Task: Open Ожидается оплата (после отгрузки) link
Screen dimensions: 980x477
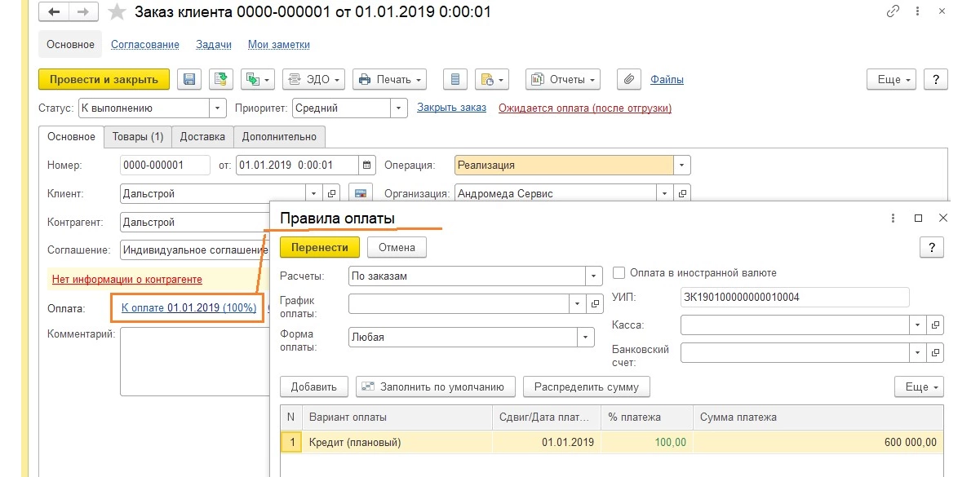Action: coord(585,108)
